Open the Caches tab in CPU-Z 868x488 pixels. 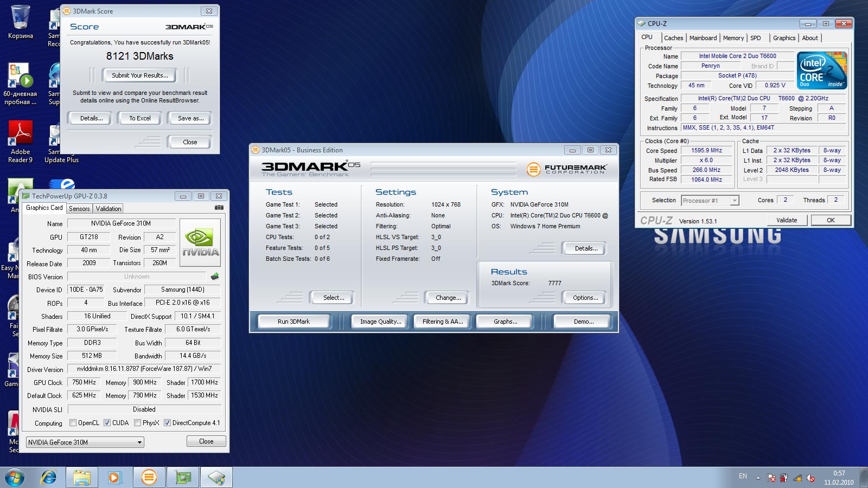click(674, 38)
